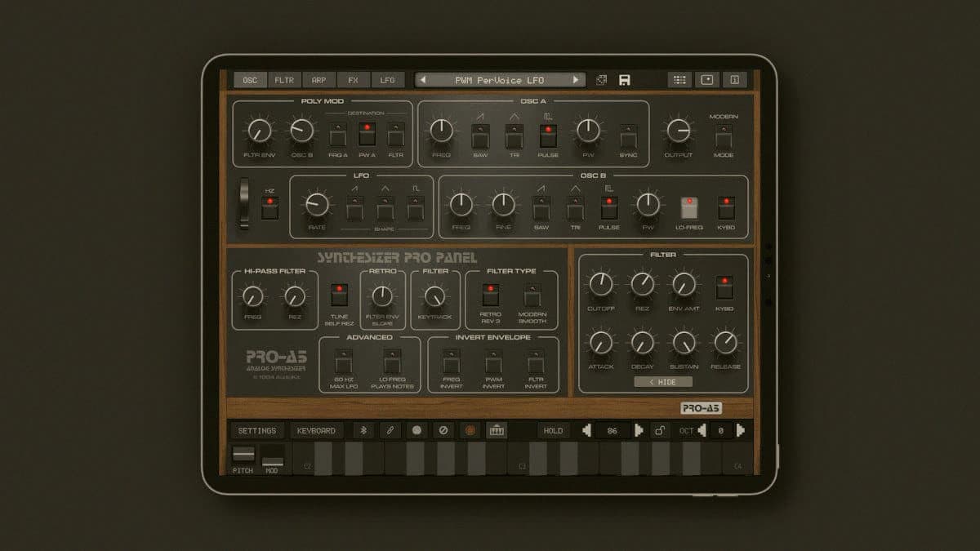Switch to the FLTR tab
The image size is (980, 551).
point(284,80)
